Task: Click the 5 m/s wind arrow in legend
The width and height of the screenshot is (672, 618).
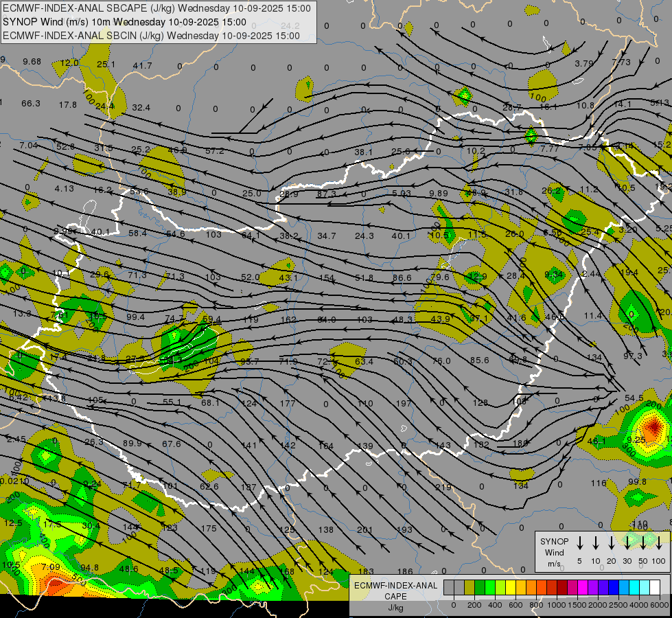Action: [580, 542]
